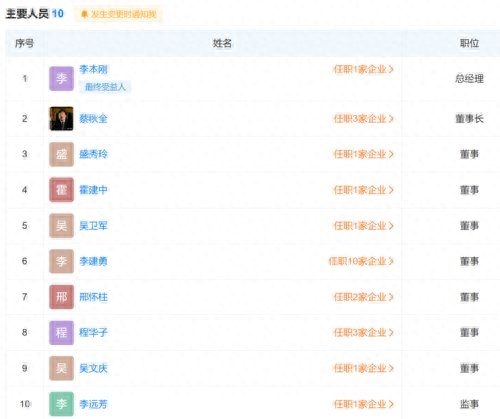Click the green 李 avatar for 李远芳
Image resolution: width=500 pixels, height=419 pixels.
(61, 404)
